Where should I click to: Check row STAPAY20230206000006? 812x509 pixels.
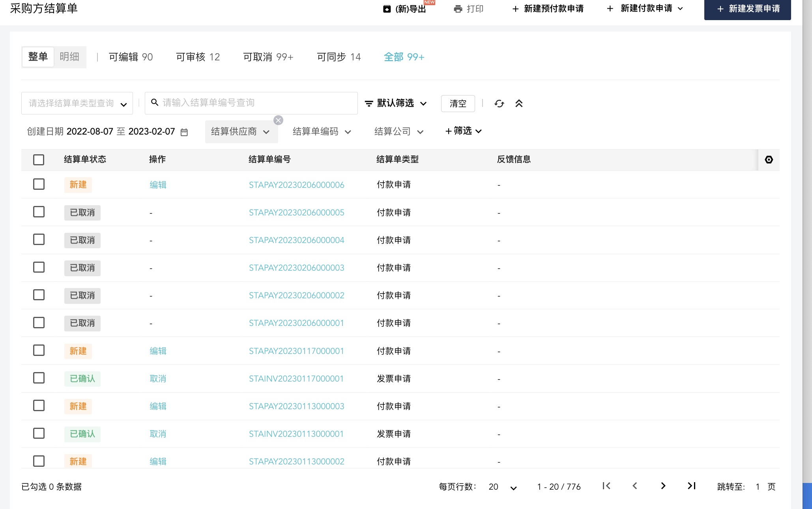click(x=39, y=184)
